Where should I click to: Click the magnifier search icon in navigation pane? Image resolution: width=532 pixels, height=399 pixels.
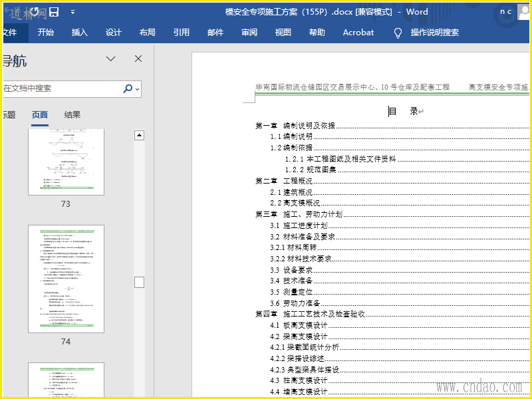(128, 88)
